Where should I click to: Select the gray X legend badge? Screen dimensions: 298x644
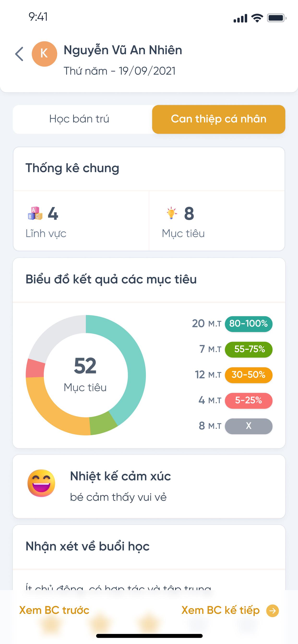pos(248,426)
